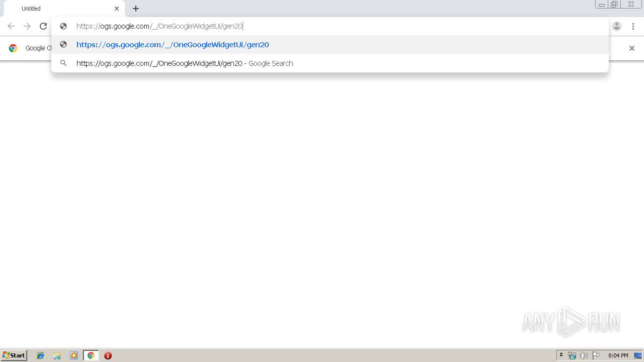Select the Chrome taskbar button

(91, 355)
